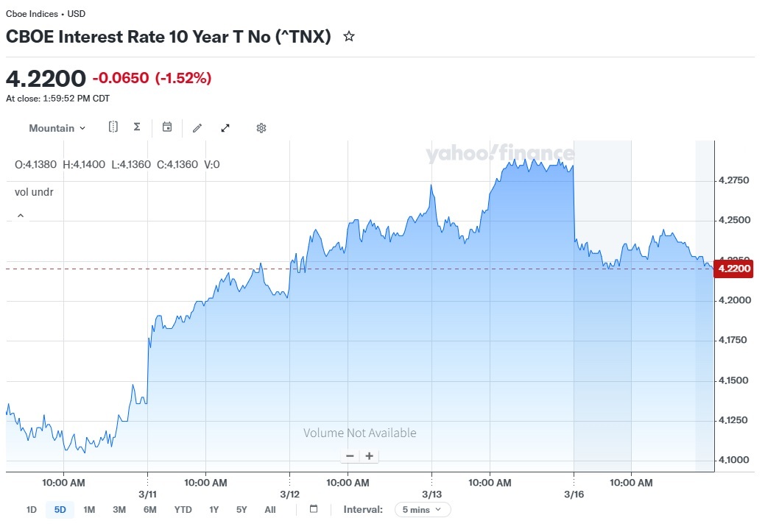
Task: Open custom date range calendar icon
Action: coord(314,509)
